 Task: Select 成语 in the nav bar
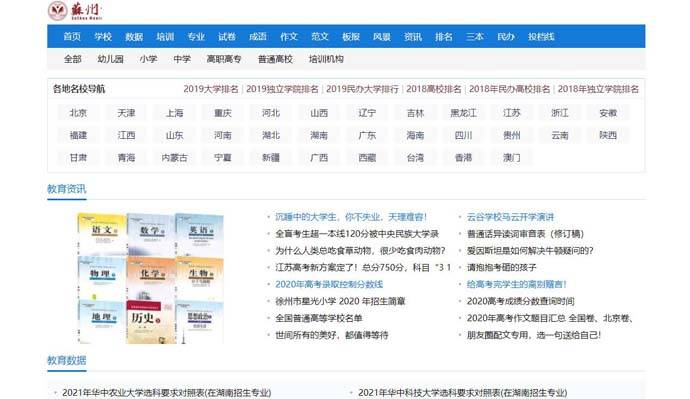(x=258, y=37)
